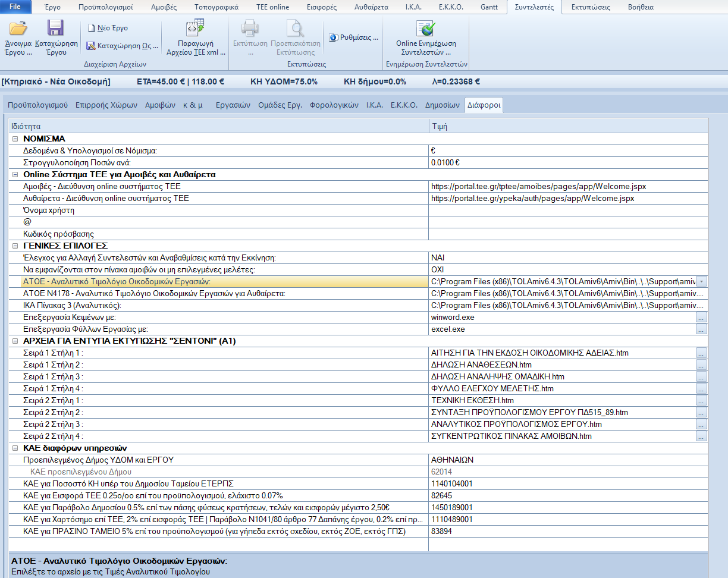This screenshot has width=728, height=578.
Task: Click the Εκτύπωση printer icon
Action: (250, 29)
